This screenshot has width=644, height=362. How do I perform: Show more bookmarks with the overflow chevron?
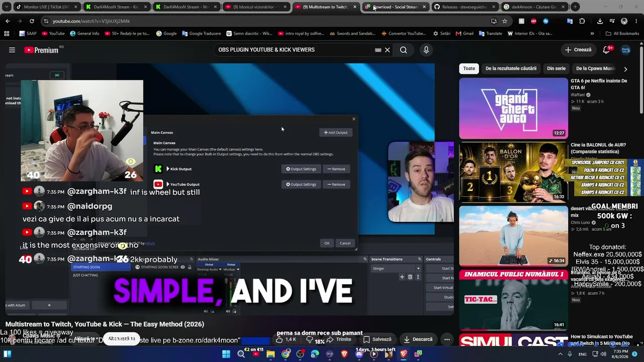[592, 33]
